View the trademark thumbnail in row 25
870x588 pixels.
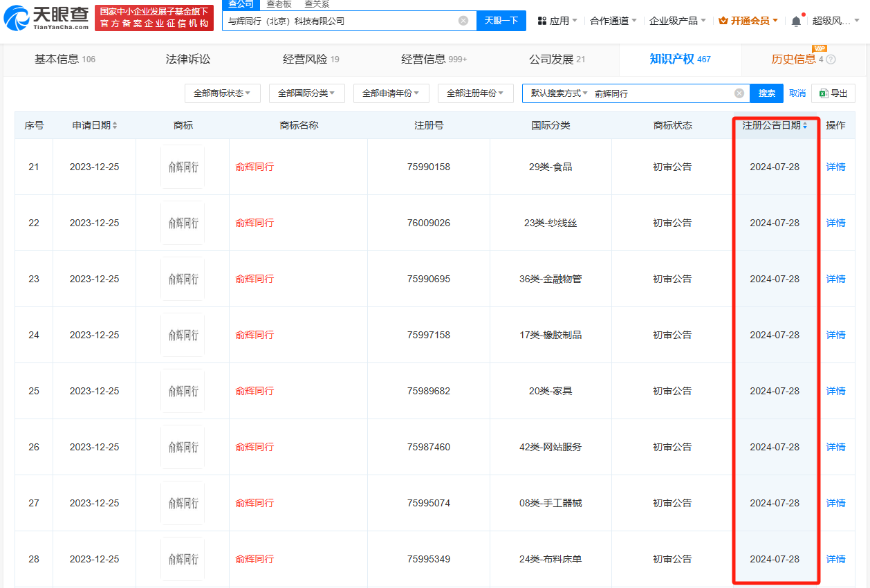click(182, 390)
